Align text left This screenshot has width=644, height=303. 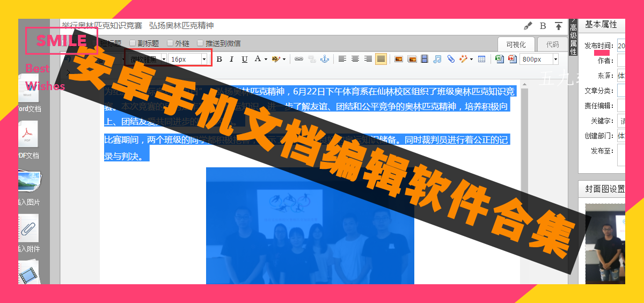[342, 59]
